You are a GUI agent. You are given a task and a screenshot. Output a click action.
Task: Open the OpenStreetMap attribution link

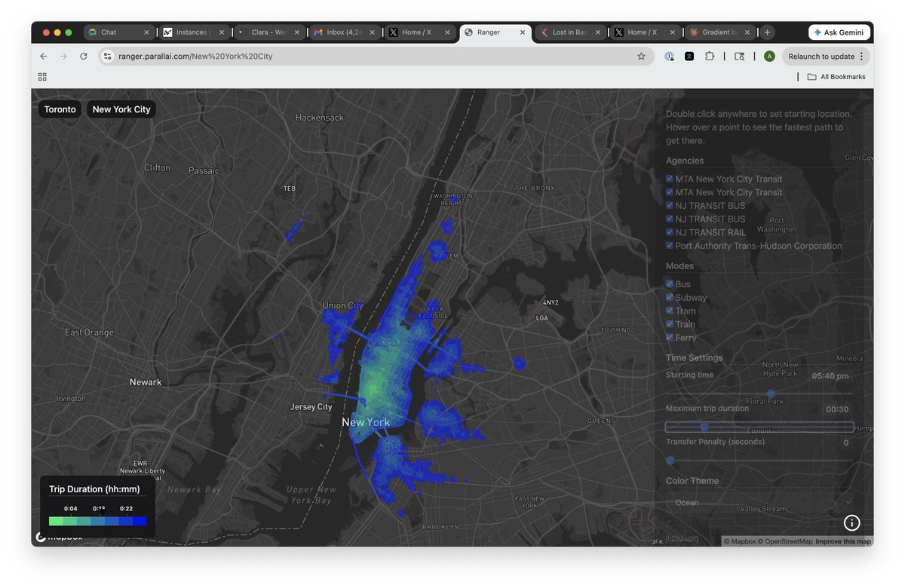point(786,541)
